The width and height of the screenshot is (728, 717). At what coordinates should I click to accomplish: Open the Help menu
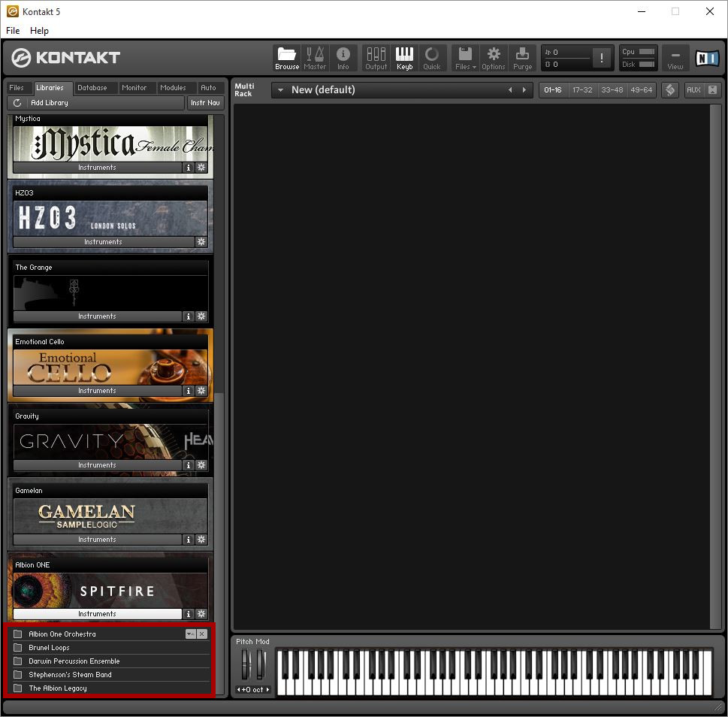coord(40,31)
